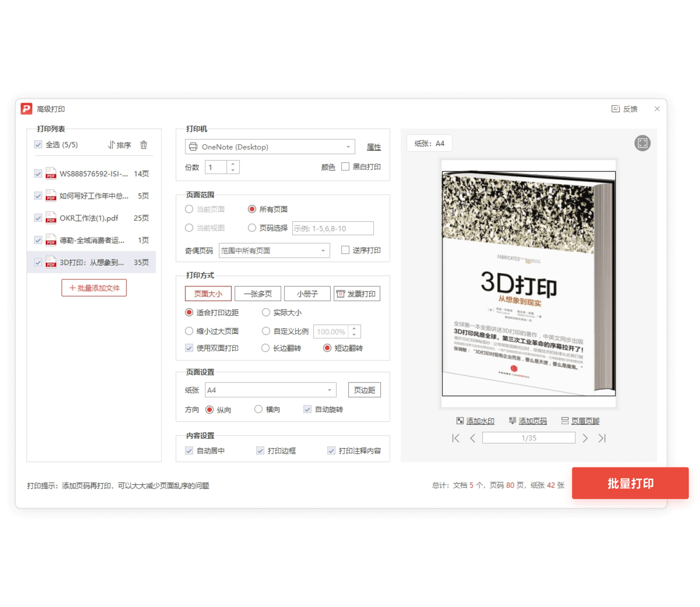Select the 德勤-全域消费者运 list row
The width and height of the screenshot is (700, 607).
pos(91,240)
